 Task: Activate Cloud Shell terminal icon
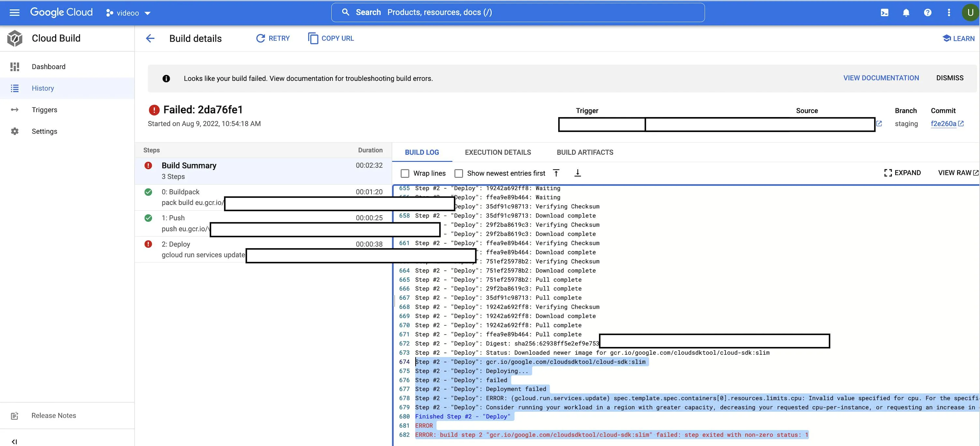[884, 13]
